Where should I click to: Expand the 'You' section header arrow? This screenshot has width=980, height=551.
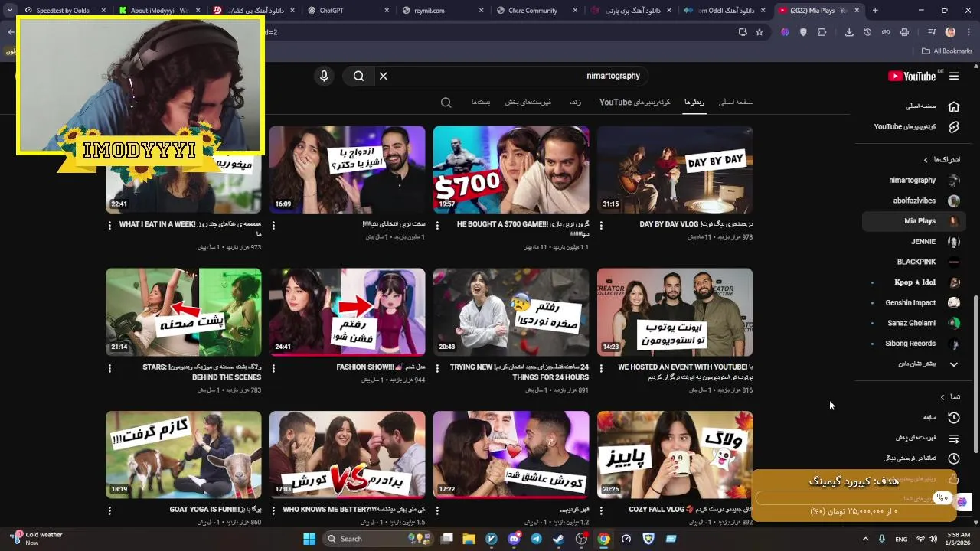click(942, 397)
